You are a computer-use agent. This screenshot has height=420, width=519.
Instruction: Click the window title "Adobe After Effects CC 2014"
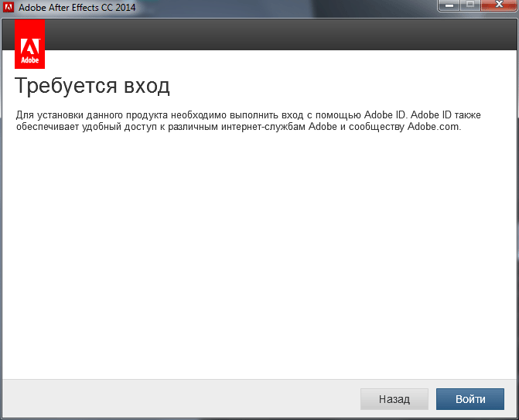click(x=77, y=7)
